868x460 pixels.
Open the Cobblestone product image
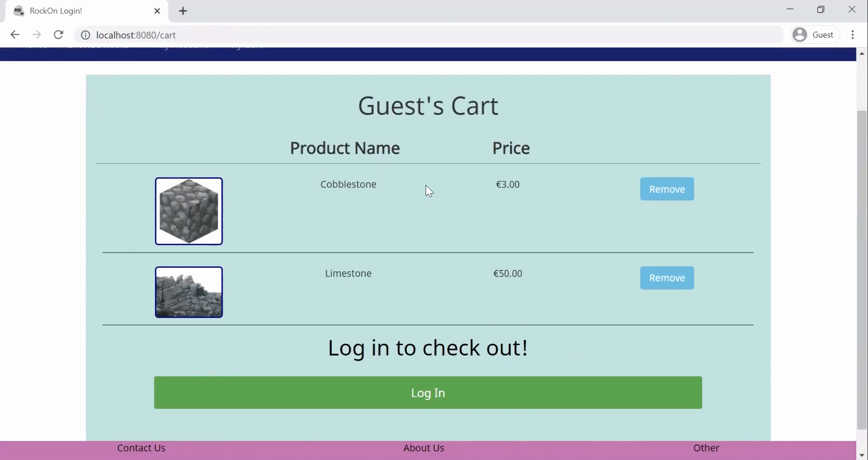coord(189,211)
